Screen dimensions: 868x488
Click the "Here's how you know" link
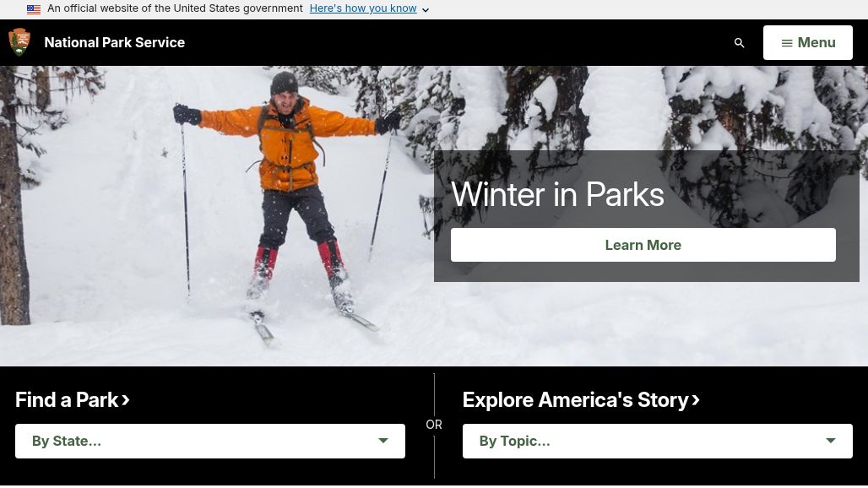pyautogui.click(x=363, y=8)
